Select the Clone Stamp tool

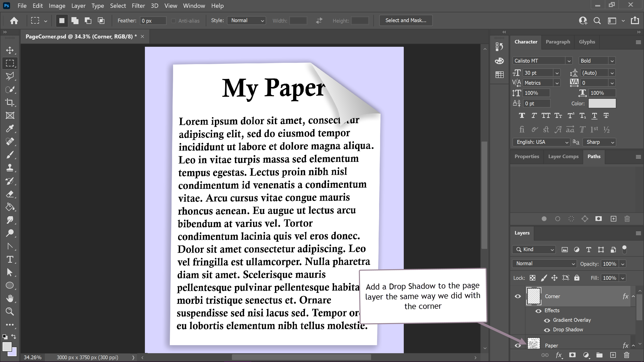coord(10,168)
